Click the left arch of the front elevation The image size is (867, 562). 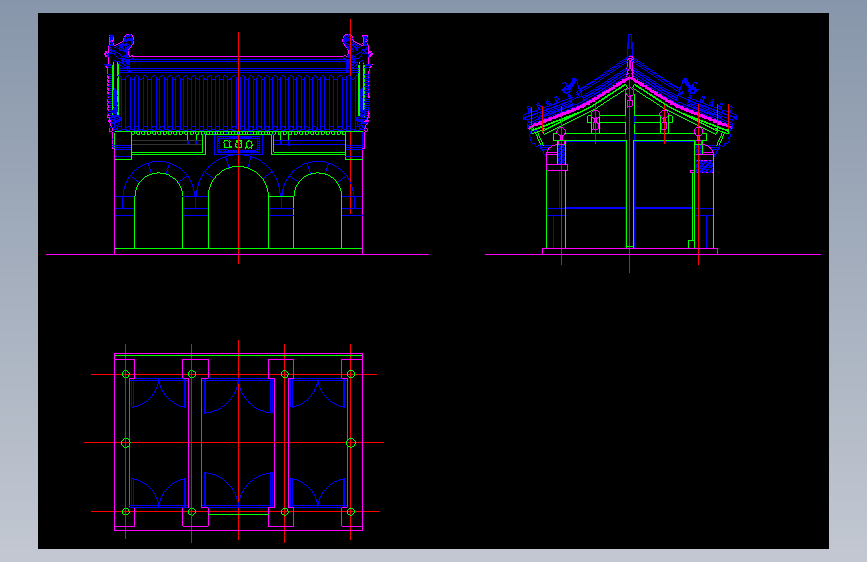coord(159,210)
